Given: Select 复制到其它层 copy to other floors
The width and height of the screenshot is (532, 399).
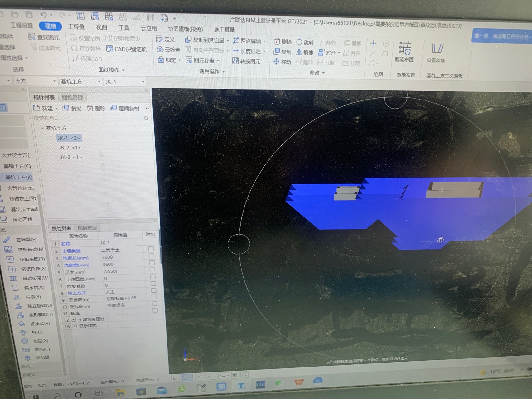Looking at the screenshot, I should click(207, 40).
